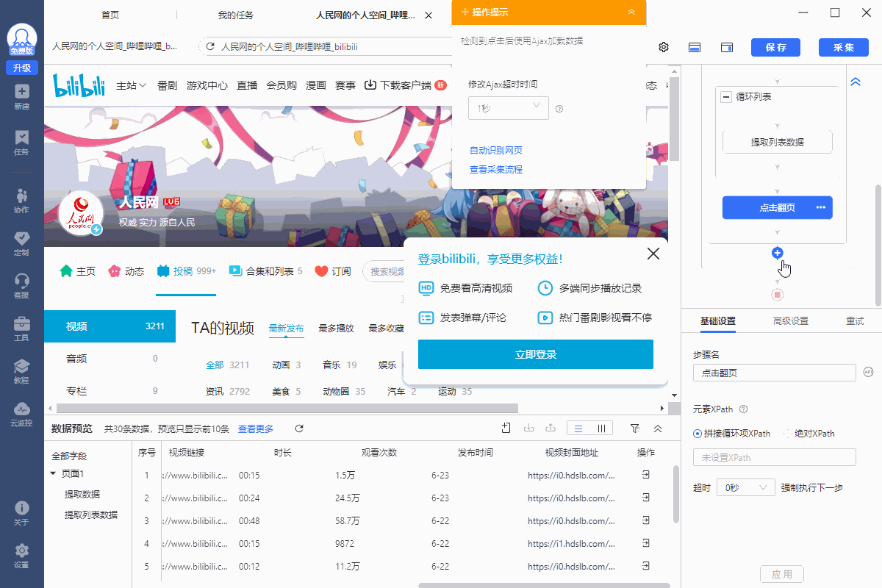882x588 pixels.
Task: Select the 绝对XPath radio option
Action: pos(787,434)
